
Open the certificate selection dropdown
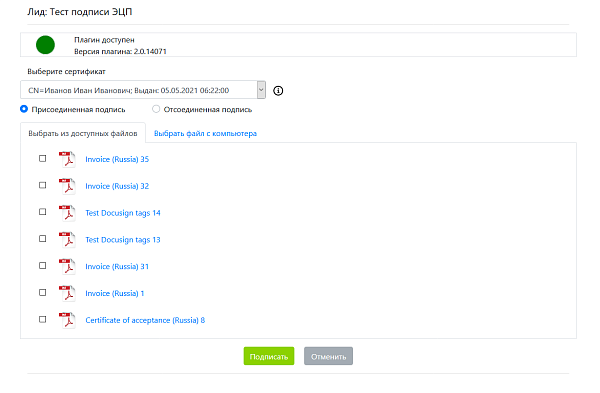click(143, 90)
